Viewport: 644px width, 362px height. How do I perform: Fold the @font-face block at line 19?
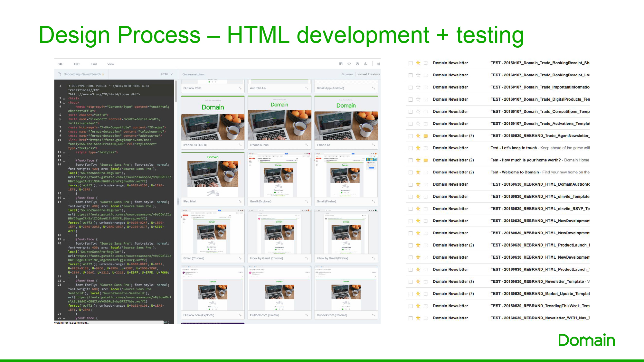64,240
